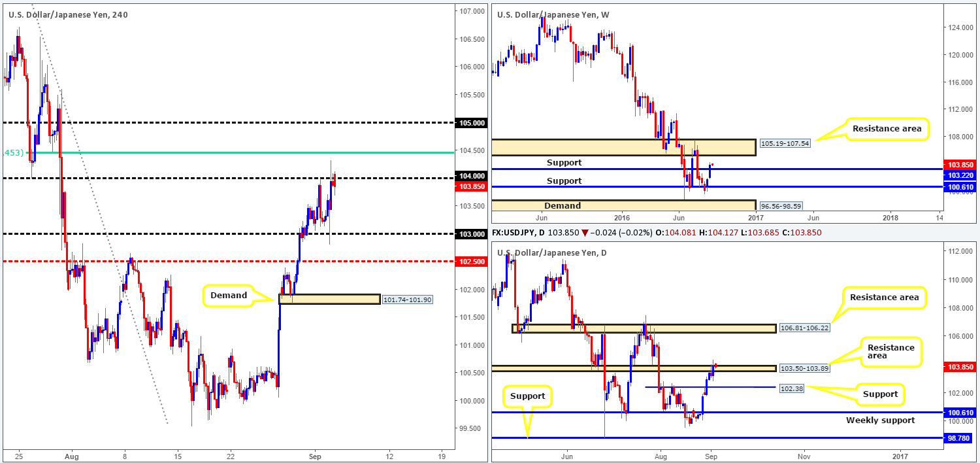Select the 103.000 price level label on the 4H chart
980x463 pixels.
point(470,234)
